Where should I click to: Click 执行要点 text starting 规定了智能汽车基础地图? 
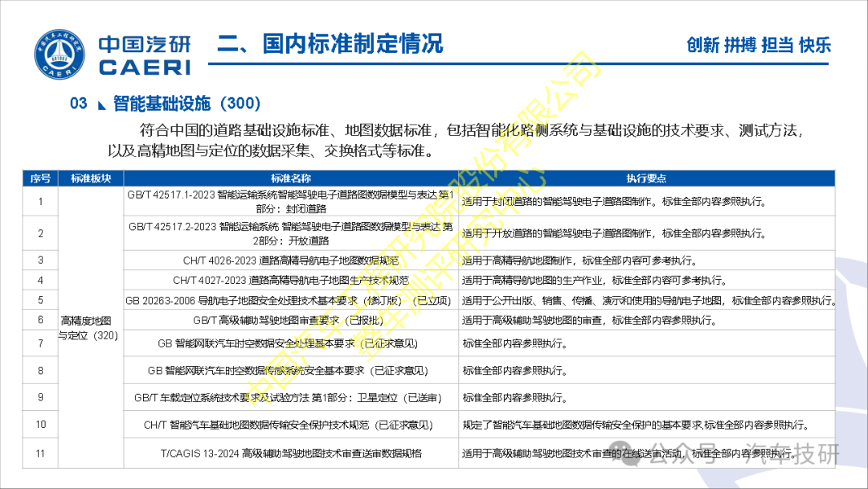637,425
